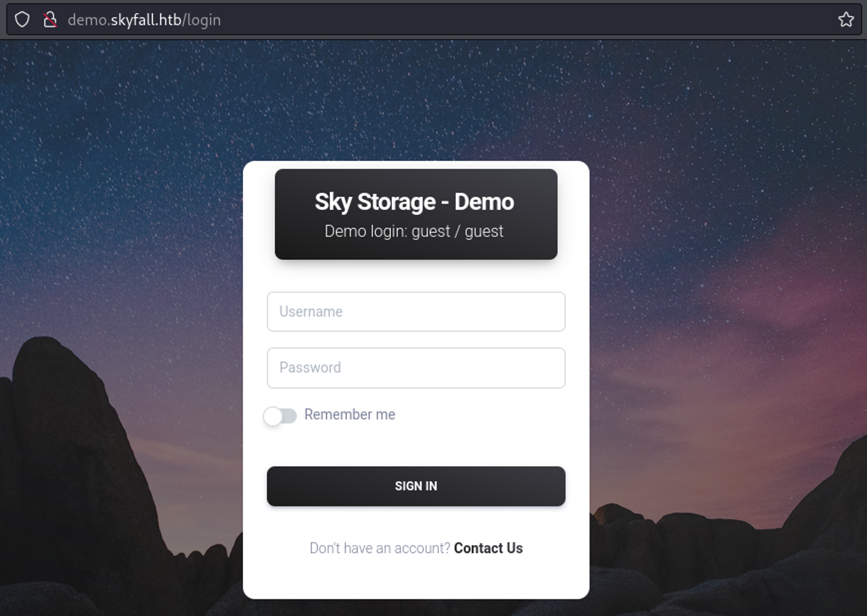Click the Sky Storage - Demo heading
867x616 pixels.
414,202
